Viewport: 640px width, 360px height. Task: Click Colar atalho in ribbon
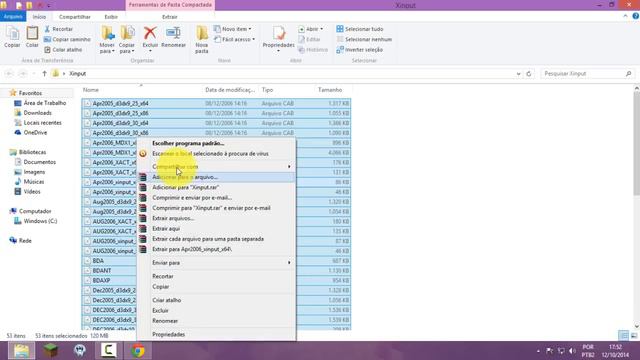(x=63, y=50)
